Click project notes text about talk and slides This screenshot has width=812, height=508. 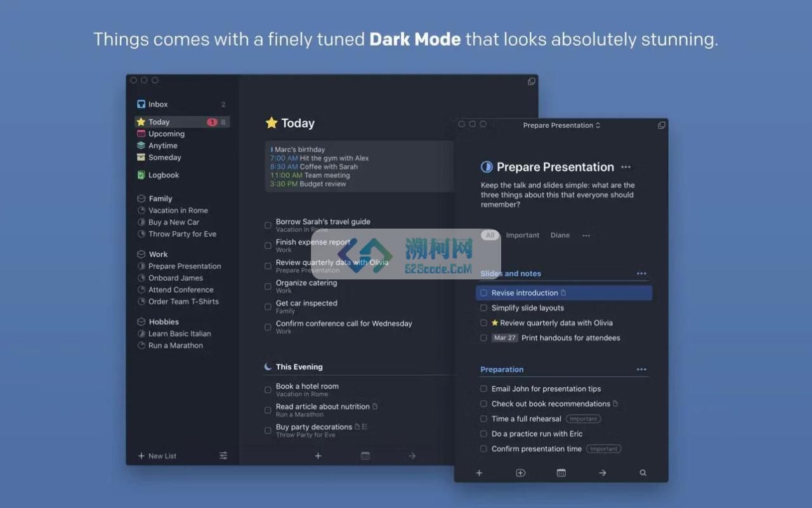[x=558, y=195]
